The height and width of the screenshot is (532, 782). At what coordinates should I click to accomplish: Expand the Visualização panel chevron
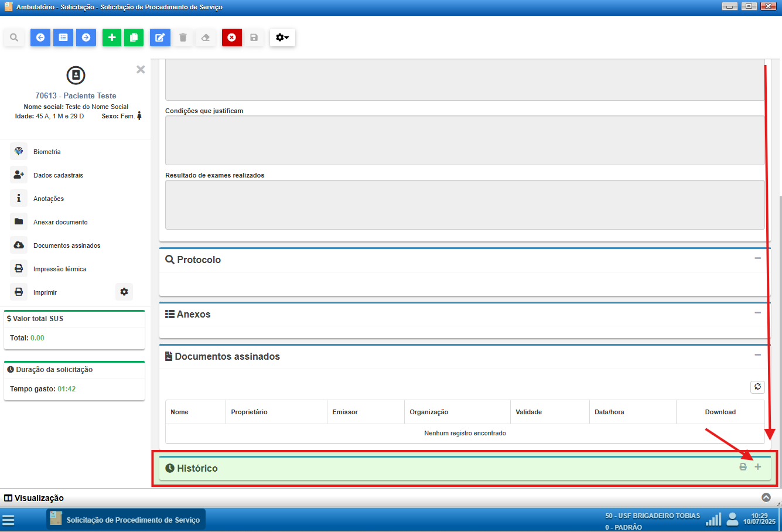pyautogui.click(x=766, y=497)
